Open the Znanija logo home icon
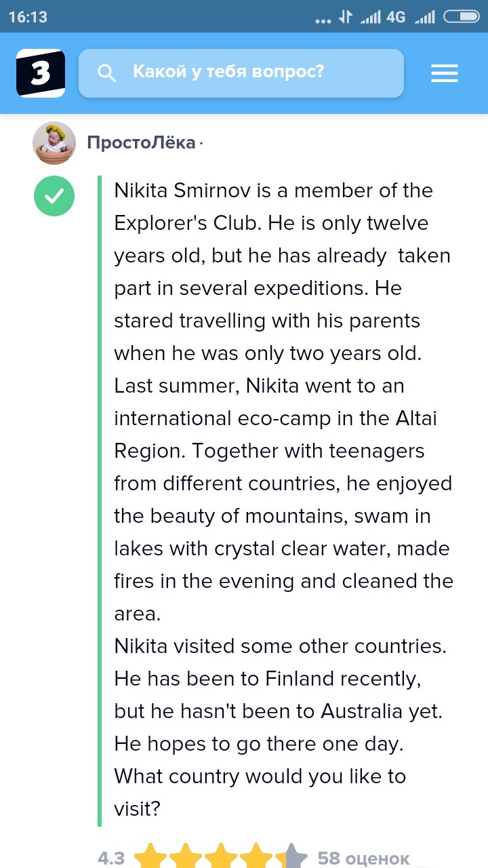 41,73
